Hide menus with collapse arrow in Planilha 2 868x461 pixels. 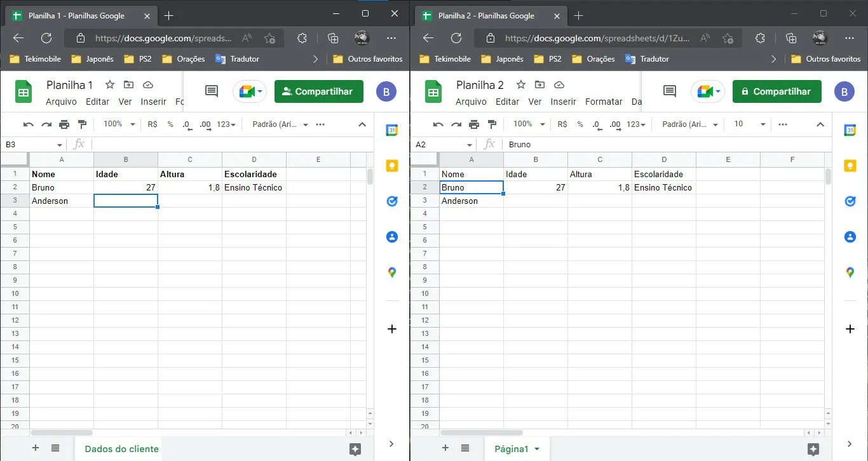pos(820,124)
